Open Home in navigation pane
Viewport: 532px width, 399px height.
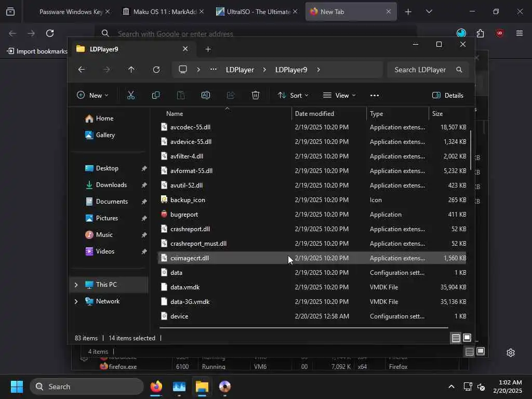pos(104,118)
